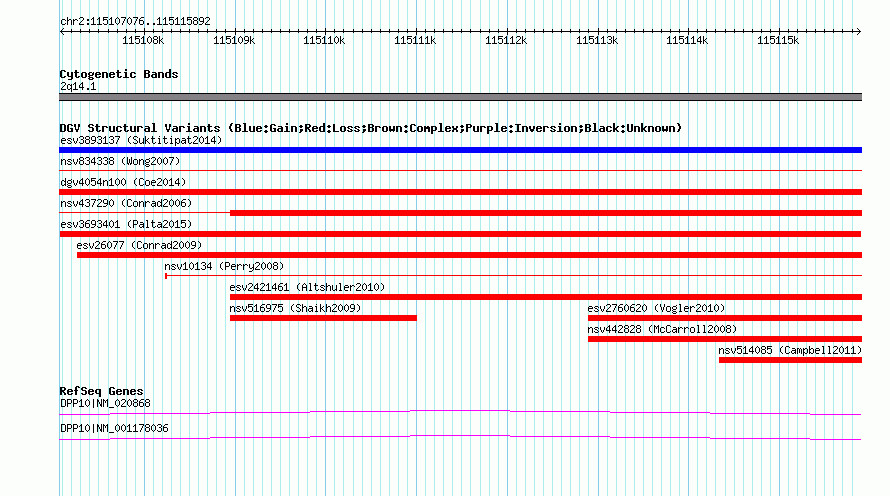Click the dgv4054n100 (Coe2014) label
The image size is (890, 496).
(x=123, y=182)
